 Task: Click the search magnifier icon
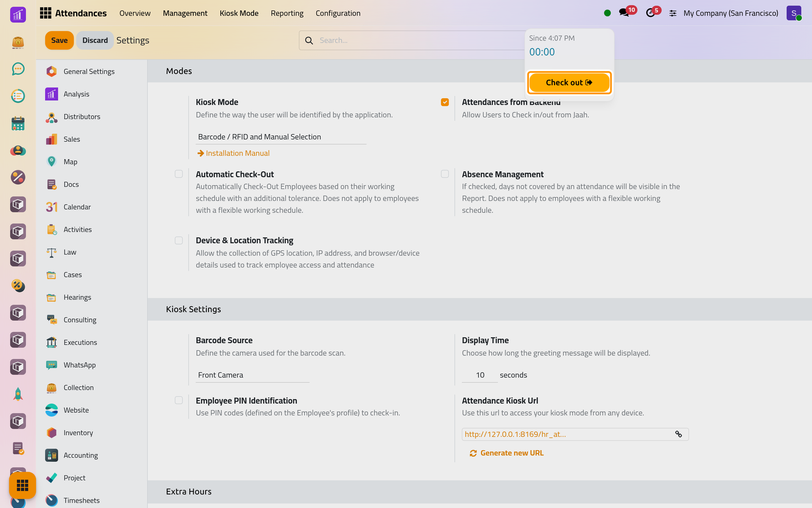[309, 41]
